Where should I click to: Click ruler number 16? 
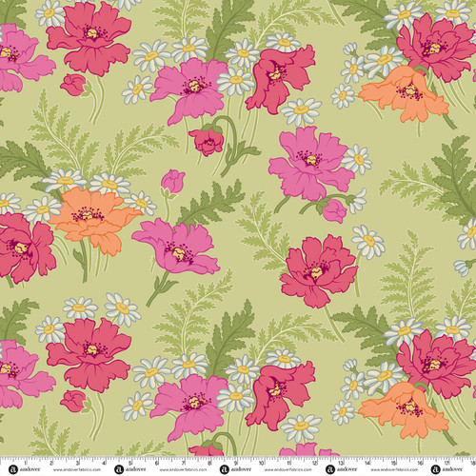[421, 464]
